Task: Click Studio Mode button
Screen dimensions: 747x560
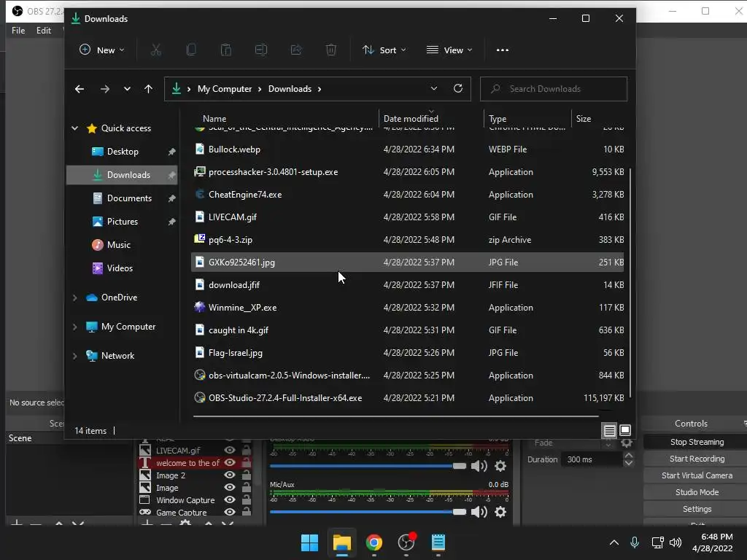Action: pos(697,492)
